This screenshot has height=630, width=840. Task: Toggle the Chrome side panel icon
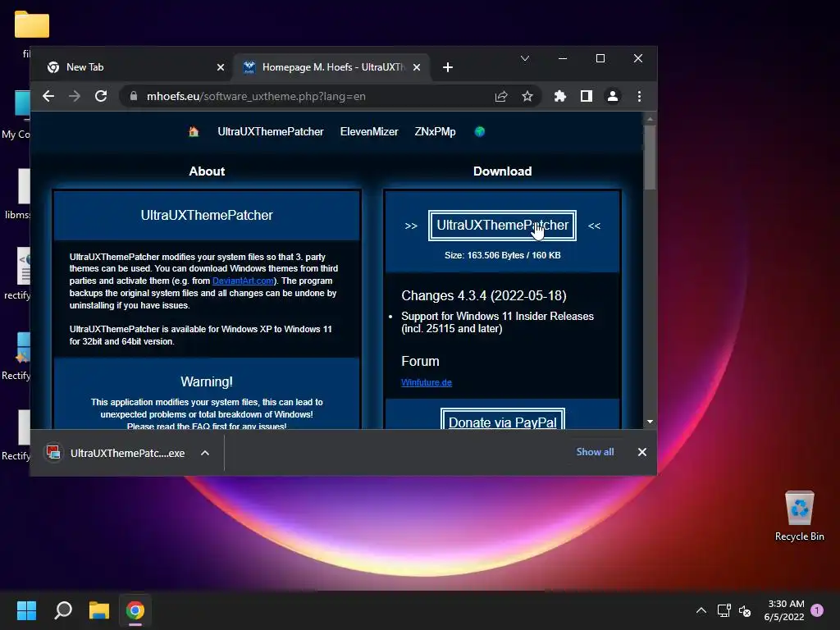586,97
